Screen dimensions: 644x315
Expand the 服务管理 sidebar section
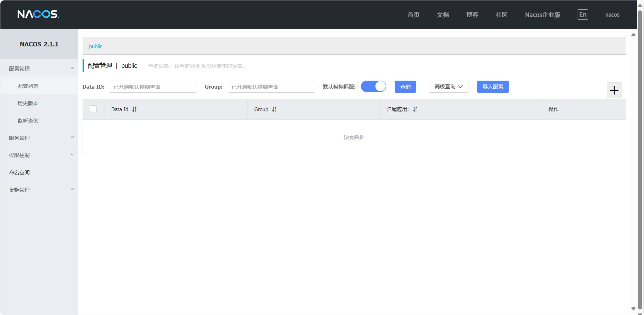39,138
